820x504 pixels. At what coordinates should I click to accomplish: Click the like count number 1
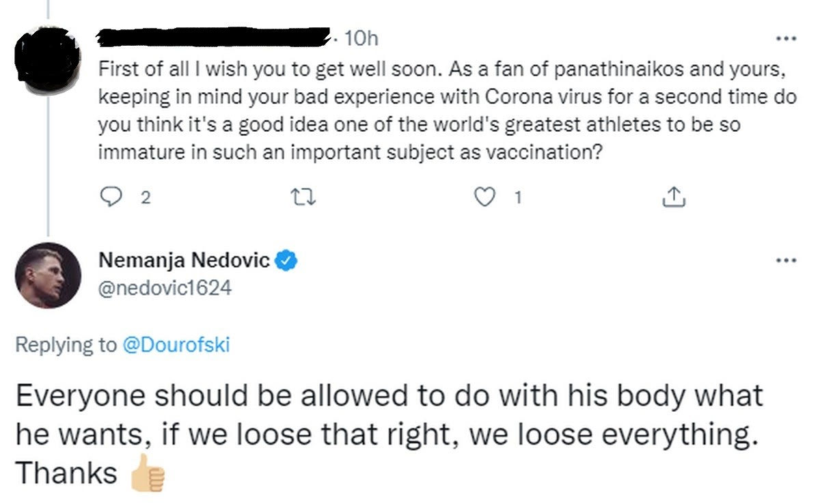(x=518, y=198)
